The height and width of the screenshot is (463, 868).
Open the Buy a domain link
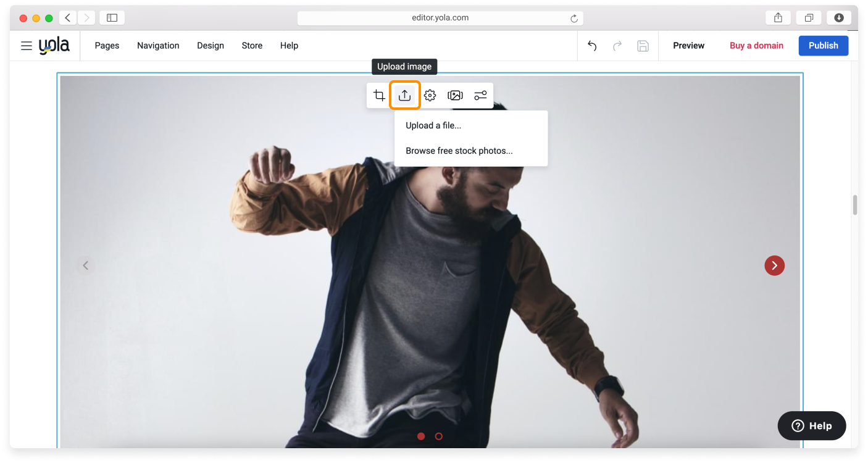pos(756,45)
